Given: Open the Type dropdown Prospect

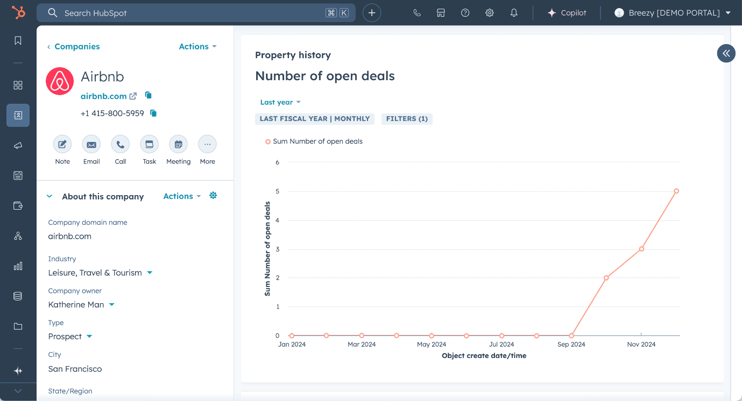Looking at the screenshot, I should pos(70,337).
